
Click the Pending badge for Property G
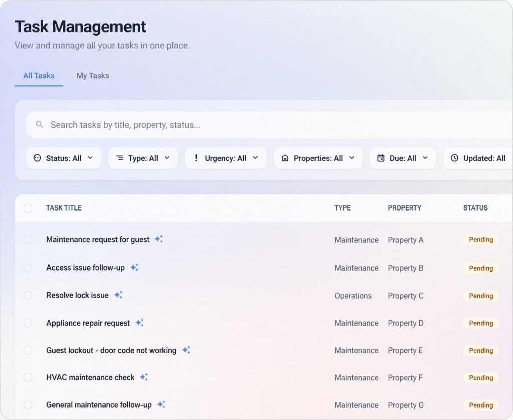tap(481, 405)
